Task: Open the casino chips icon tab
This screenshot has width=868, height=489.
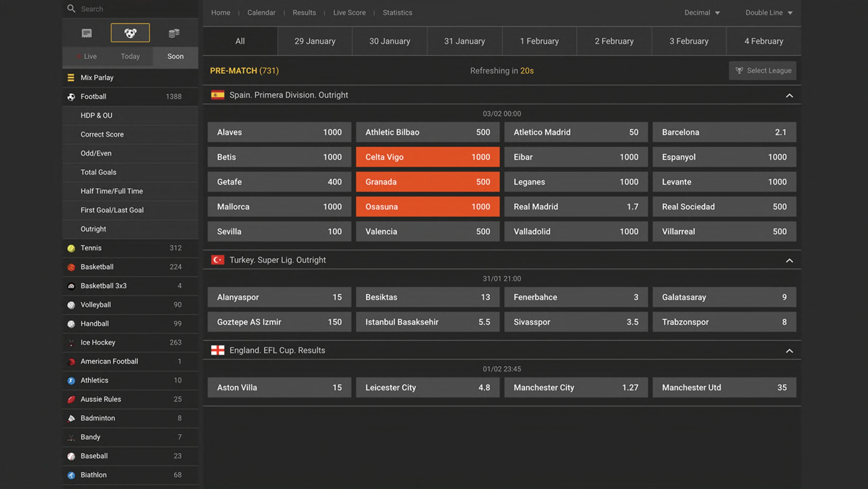Action: pyautogui.click(x=174, y=33)
